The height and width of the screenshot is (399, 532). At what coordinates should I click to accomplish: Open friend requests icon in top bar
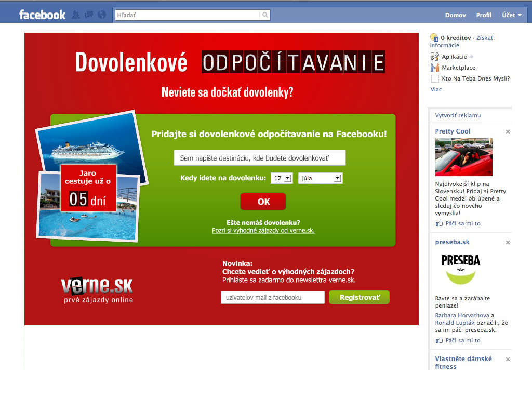76,15
